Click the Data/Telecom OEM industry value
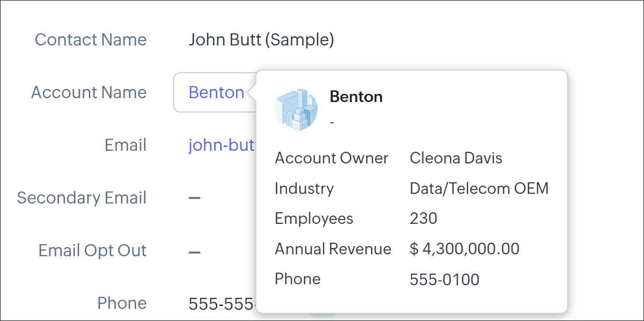Image resolution: width=644 pixels, height=321 pixels. coord(479,188)
